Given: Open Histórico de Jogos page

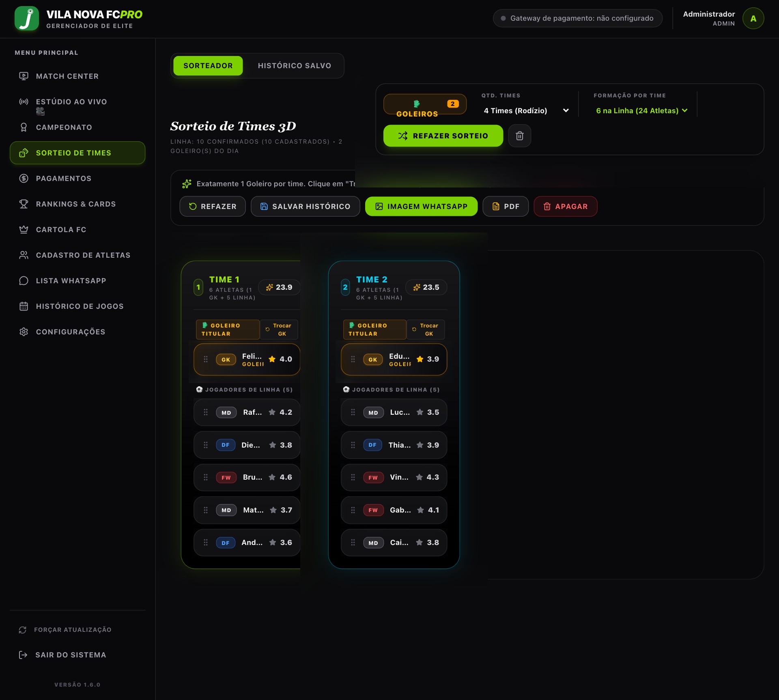Looking at the screenshot, I should click(x=77, y=306).
